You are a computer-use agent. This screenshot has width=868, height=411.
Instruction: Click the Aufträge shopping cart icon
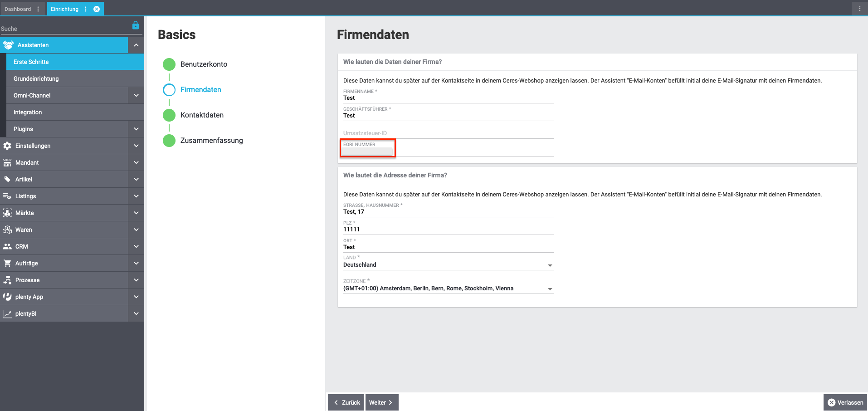[x=7, y=263]
